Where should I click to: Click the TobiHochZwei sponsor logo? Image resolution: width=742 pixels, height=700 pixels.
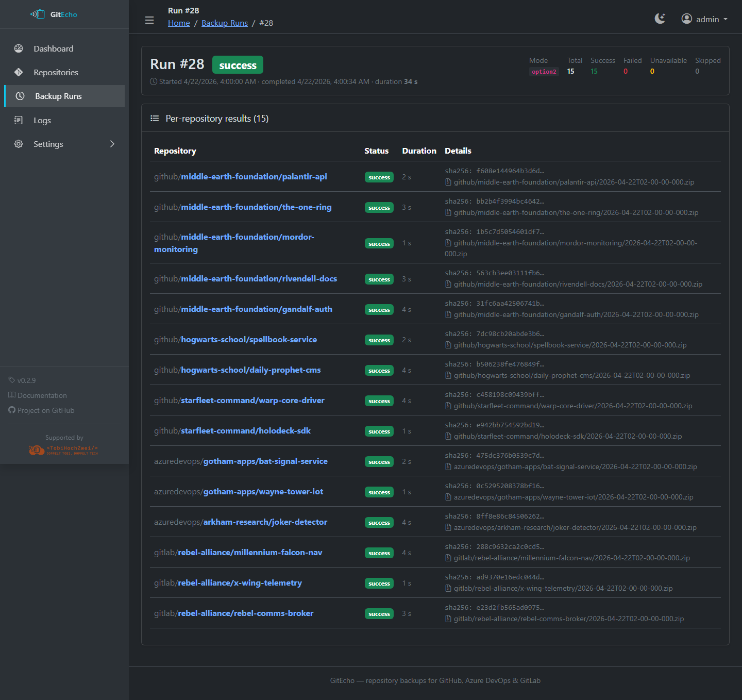point(64,450)
